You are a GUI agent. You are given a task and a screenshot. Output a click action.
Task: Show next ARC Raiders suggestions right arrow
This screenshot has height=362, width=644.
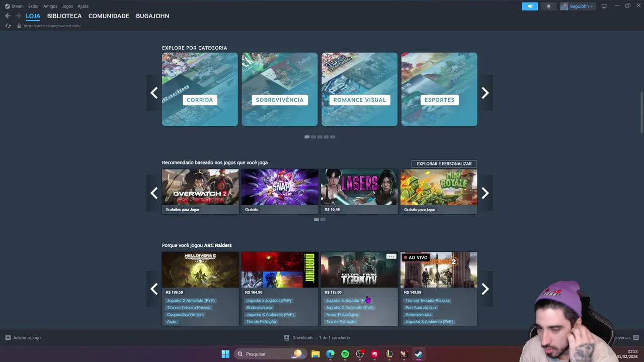pos(485,289)
